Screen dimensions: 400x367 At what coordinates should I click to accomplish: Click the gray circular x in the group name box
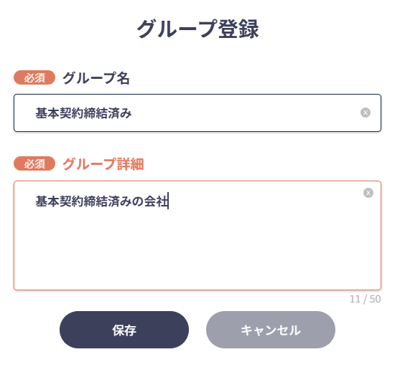[x=365, y=113]
